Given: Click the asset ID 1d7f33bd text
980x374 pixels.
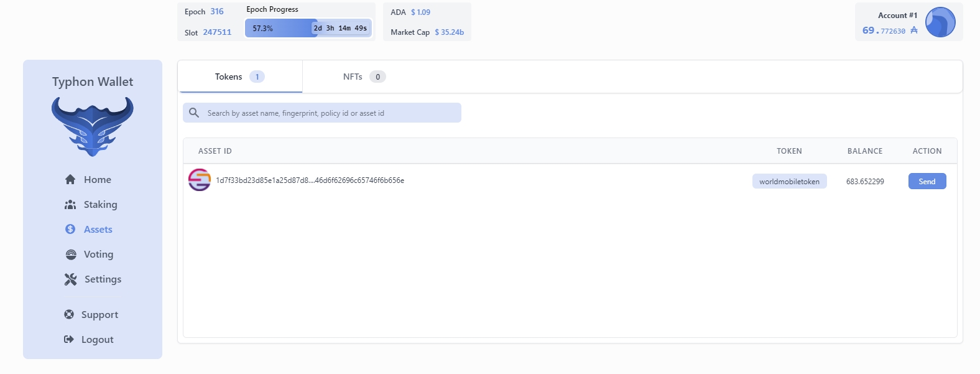Looking at the screenshot, I should [x=310, y=180].
